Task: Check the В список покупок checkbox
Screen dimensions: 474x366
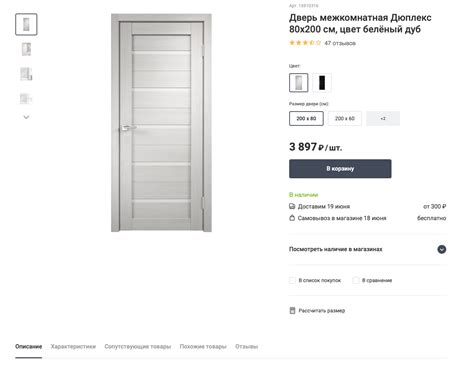Action: (x=292, y=280)
